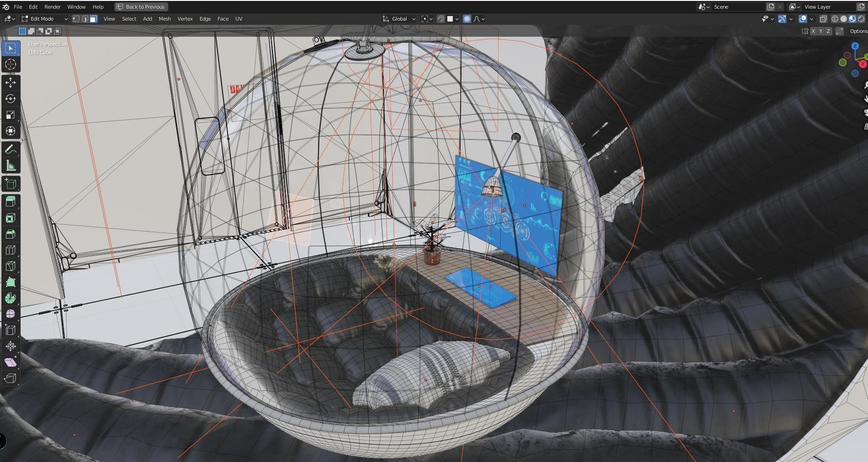Open proportional falloff dropdown

click(x=479, y=19)
